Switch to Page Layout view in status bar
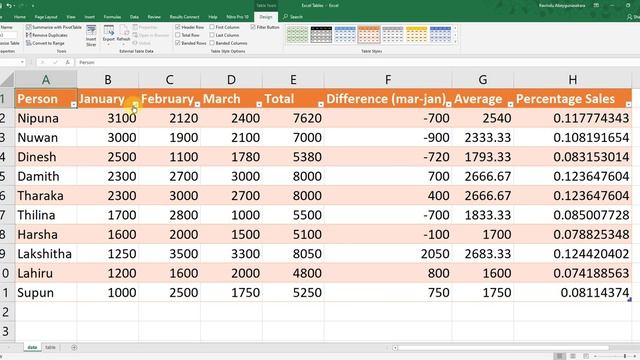 point(573,356)
